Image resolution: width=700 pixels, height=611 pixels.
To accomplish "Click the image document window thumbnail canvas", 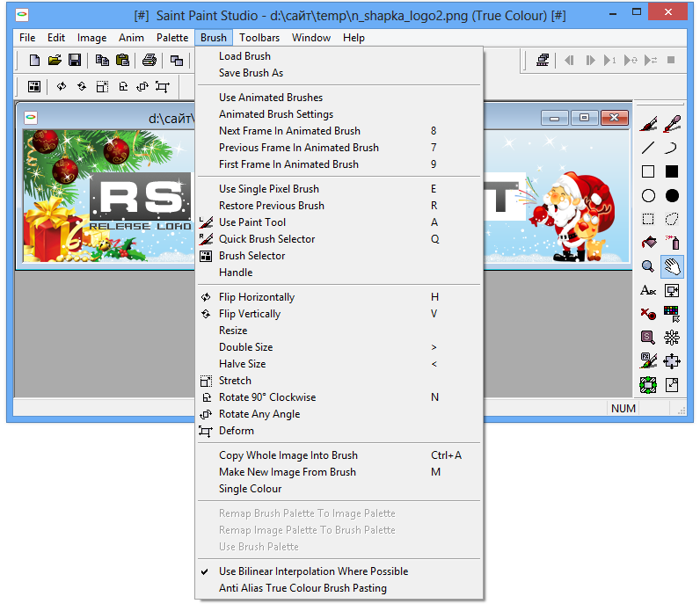I will 108,196.
